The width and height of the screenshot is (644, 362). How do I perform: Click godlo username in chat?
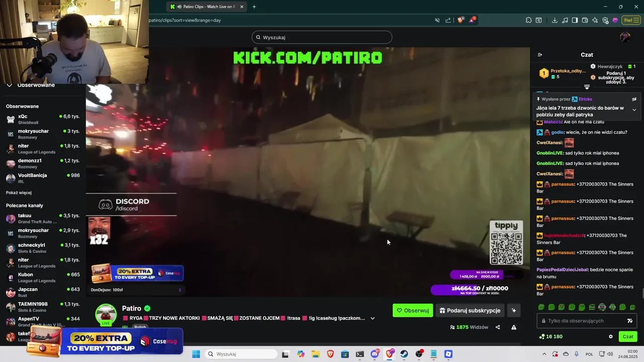pos(557,132)
